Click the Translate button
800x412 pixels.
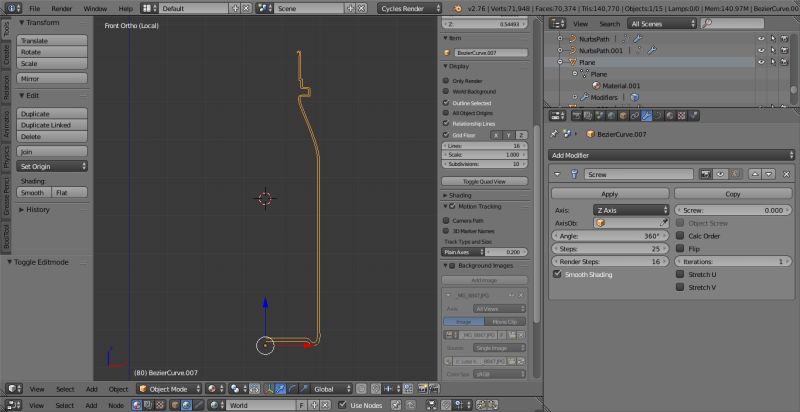point(52,41)
